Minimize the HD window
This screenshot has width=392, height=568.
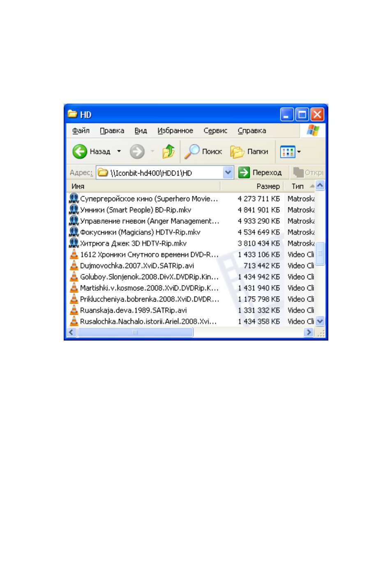pyautogui.click(x=287, y=114)
